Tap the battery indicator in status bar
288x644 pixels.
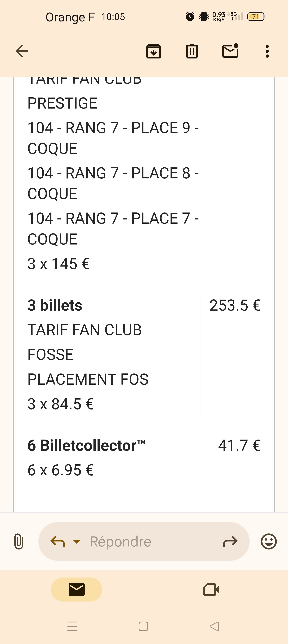(x=256, y=17)
